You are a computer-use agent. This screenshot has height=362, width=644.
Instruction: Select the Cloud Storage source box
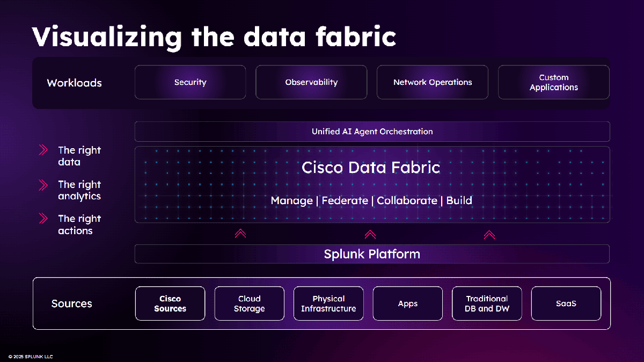(x=249, y=303)
